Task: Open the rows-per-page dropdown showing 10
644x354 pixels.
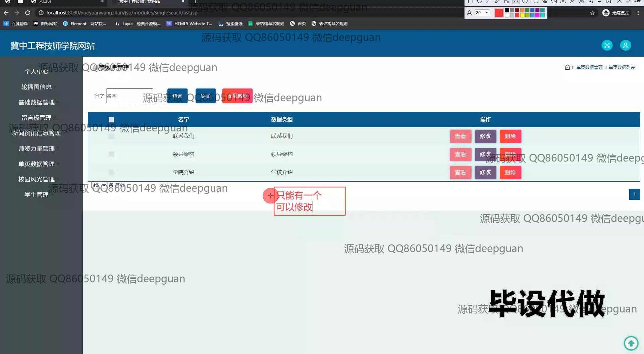Action: pyautogui.click(x=99, y=185)
